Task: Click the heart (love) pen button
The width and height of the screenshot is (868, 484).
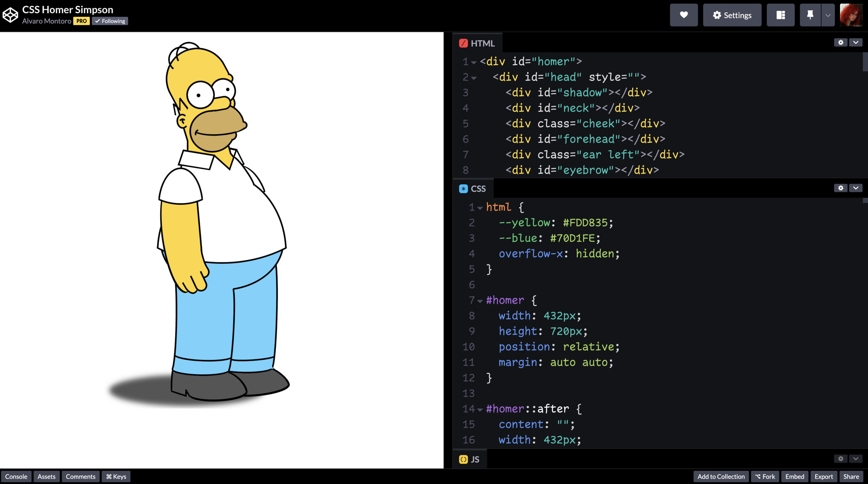Action: click(684, 15)
